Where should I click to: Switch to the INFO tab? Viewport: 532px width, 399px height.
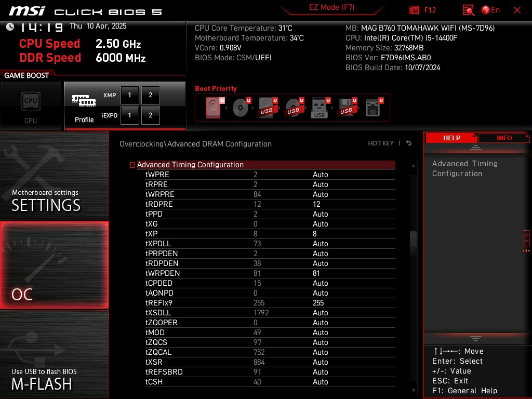(504, 138)
